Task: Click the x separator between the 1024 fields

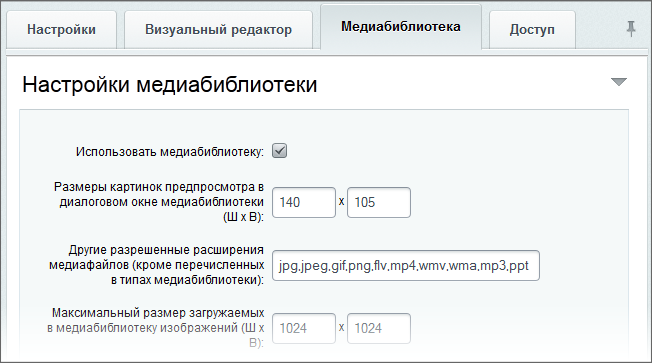Action: [x=341, y=328]
